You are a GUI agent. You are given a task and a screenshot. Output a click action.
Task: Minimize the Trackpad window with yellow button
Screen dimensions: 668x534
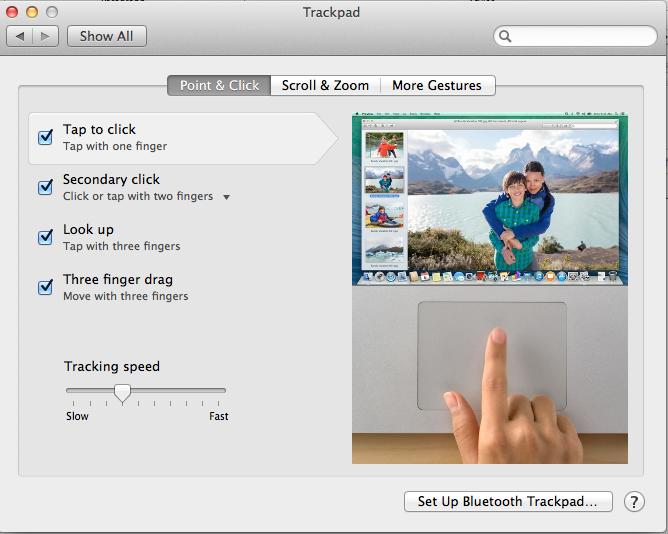(x=32, y=12)
